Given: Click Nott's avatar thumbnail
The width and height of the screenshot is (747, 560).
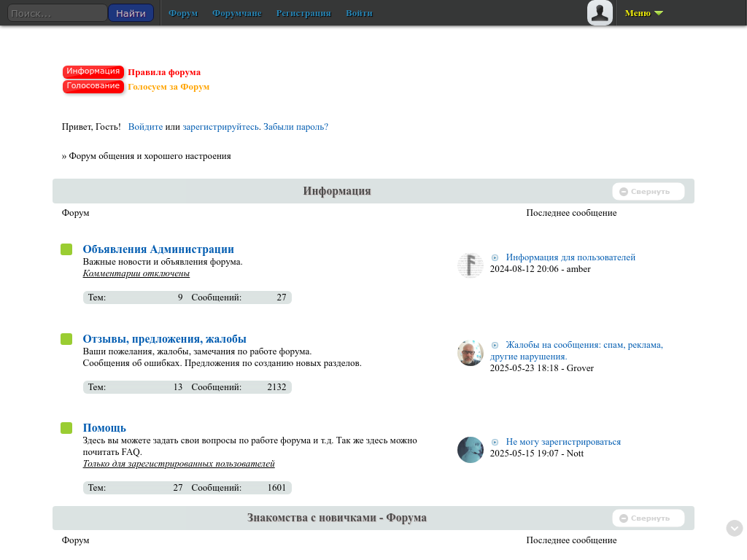Looking at the screenshot, I should (471, 450).
